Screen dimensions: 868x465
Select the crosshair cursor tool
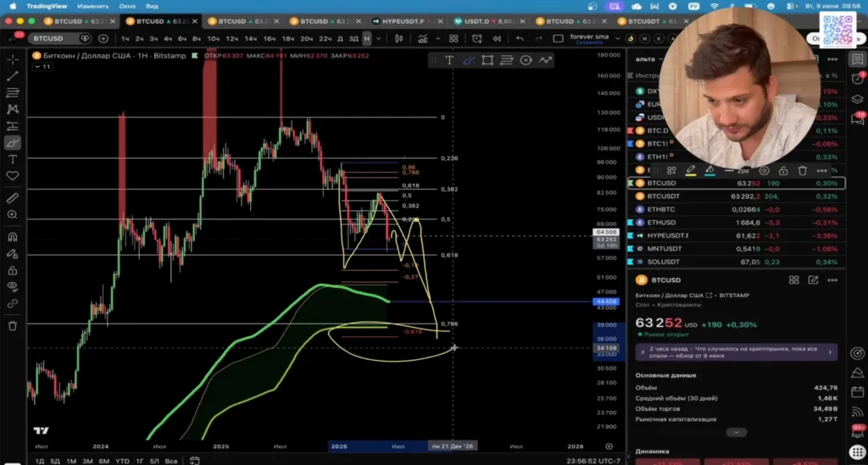[12, 59]
